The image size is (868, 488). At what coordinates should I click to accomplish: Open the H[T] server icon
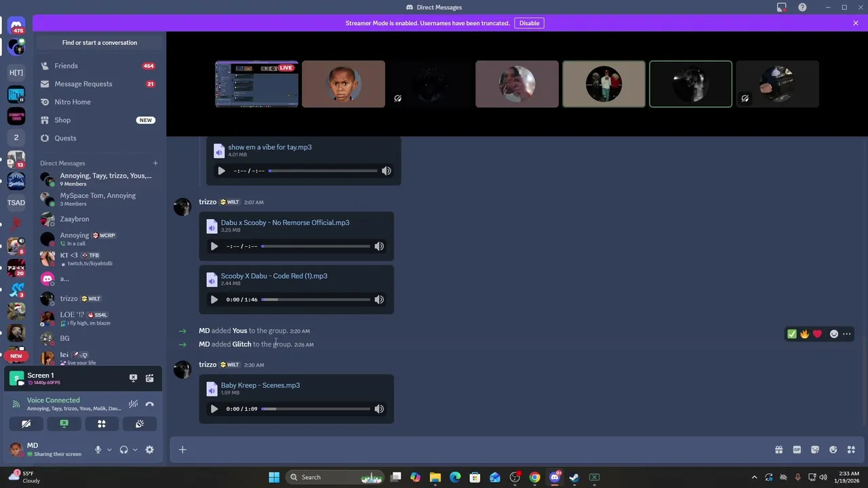pyautogui.click(x=16, y=72)
